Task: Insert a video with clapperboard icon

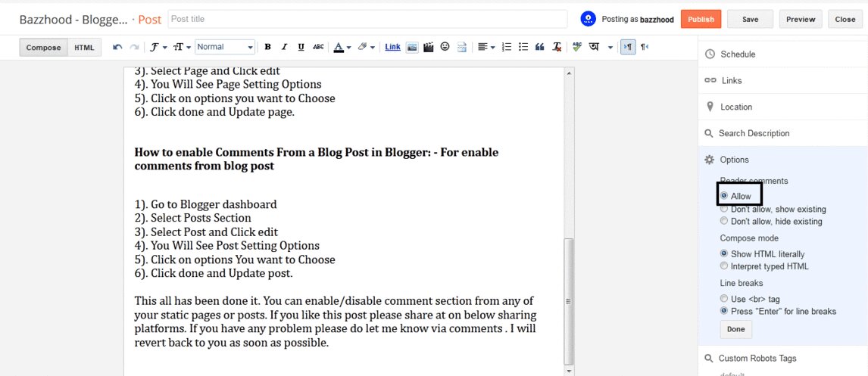Action: [428, 47]
